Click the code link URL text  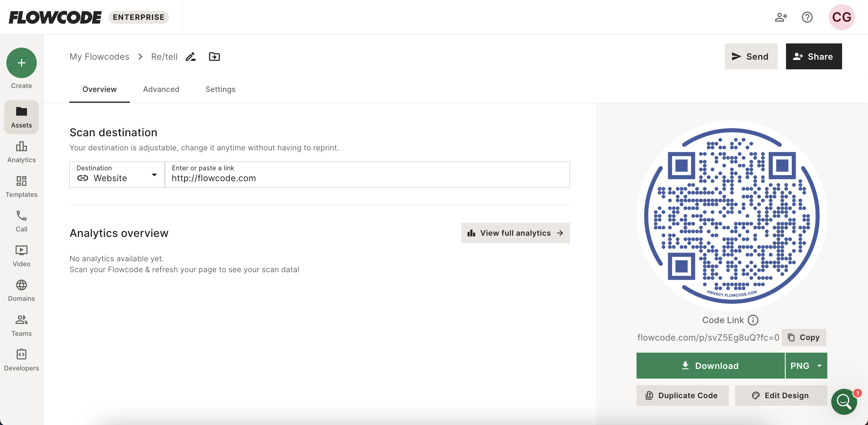[x=708, y=337]
